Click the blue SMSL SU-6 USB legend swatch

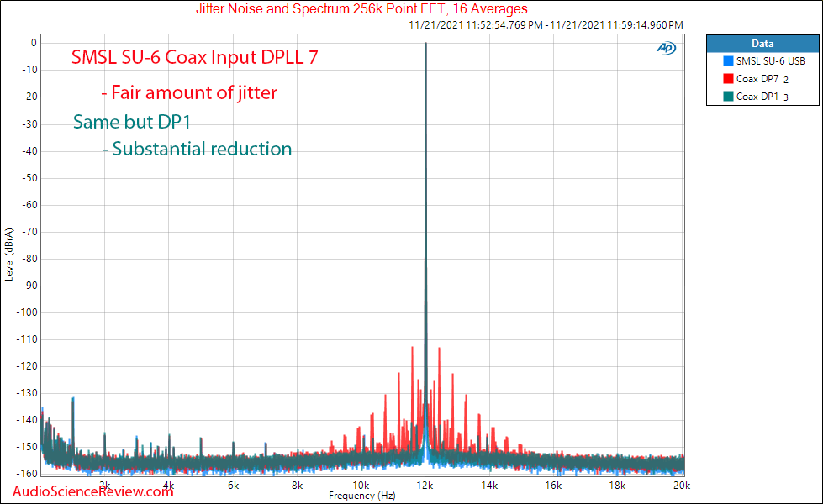pos(728,60)
